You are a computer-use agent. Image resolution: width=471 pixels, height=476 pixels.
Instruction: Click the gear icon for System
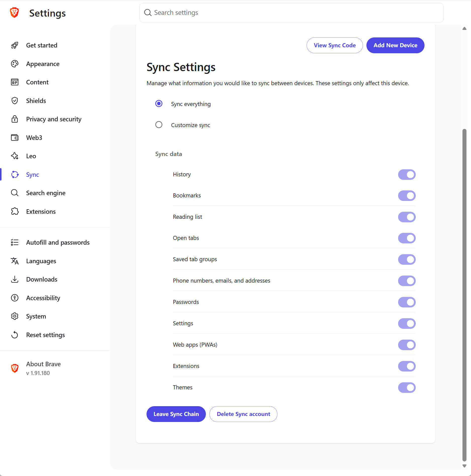(15, 316)
